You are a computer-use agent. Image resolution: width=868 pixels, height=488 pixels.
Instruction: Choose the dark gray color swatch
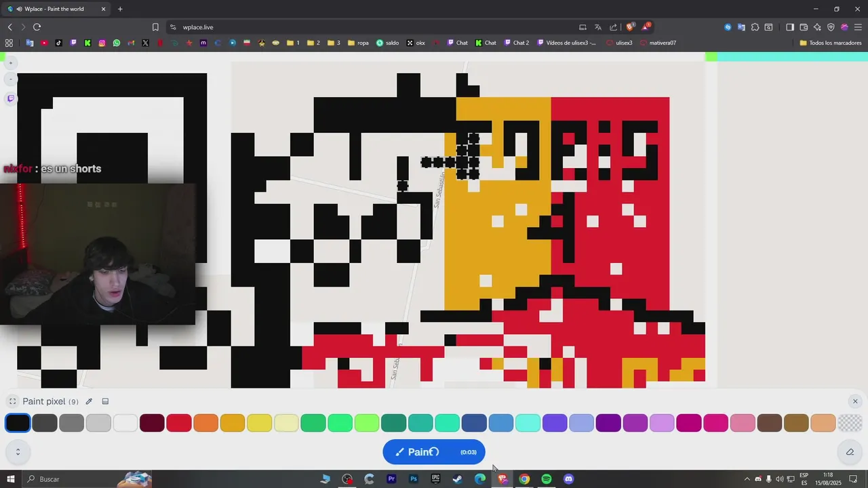[x=45, y=423]
